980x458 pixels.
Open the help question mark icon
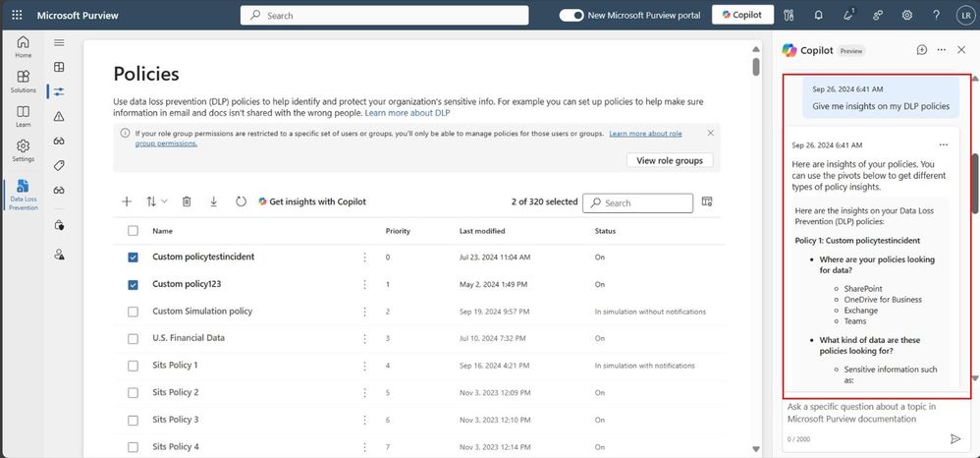936,15
